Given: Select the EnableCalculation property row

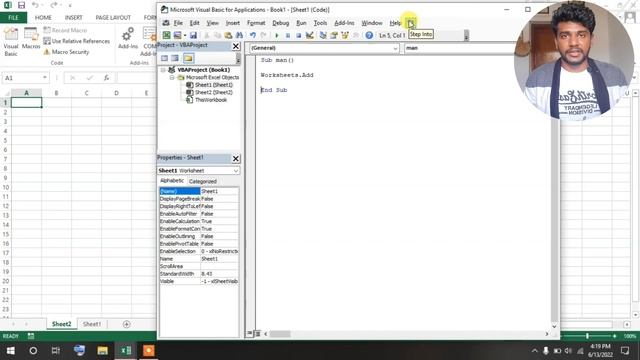Looking at the screenshot, I should point(199,221).
